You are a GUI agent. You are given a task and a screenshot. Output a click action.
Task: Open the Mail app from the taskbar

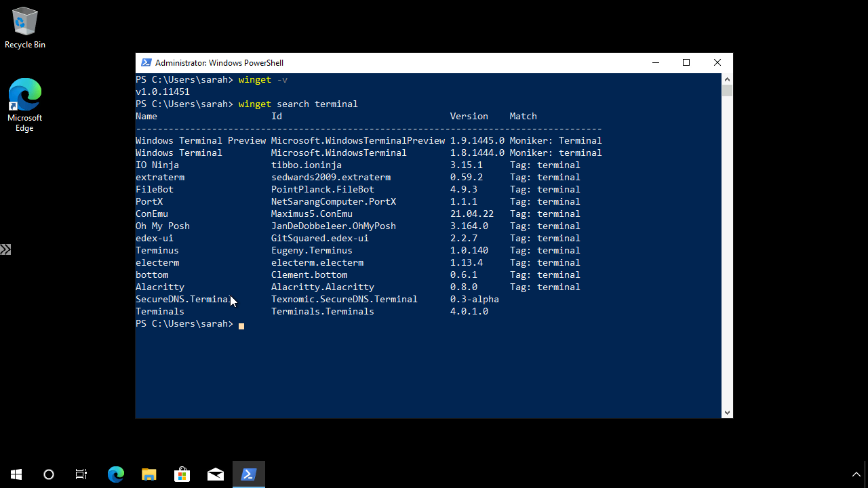[x=215, y=474]
